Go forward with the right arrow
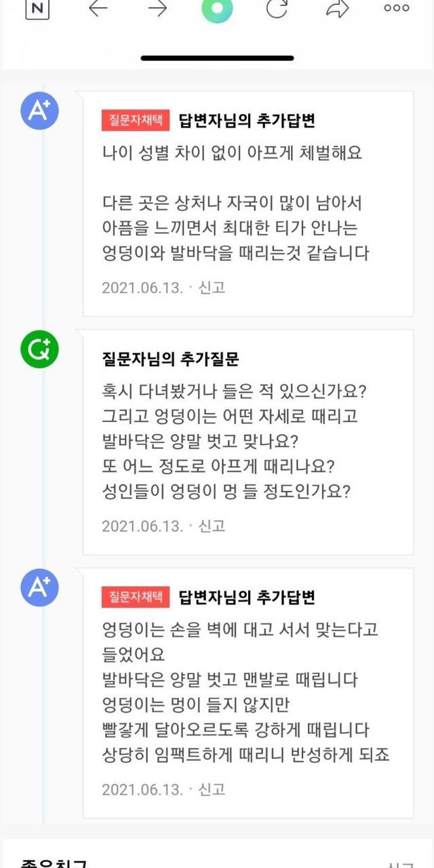Image resolution: width=434 pixels, height=868 pixels. (x=157, y=8)
